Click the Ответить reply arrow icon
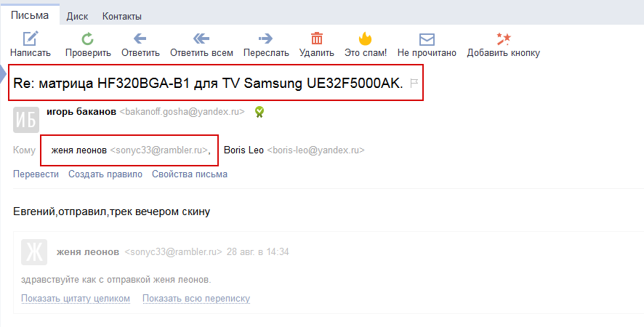Viewport: 644px width, 327px height. point(140,39)
